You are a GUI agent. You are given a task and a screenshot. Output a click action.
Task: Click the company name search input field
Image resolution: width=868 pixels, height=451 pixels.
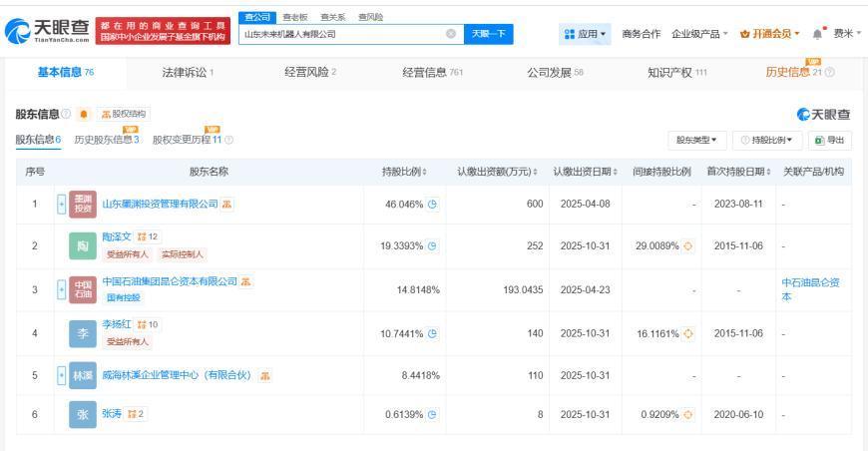339,35
